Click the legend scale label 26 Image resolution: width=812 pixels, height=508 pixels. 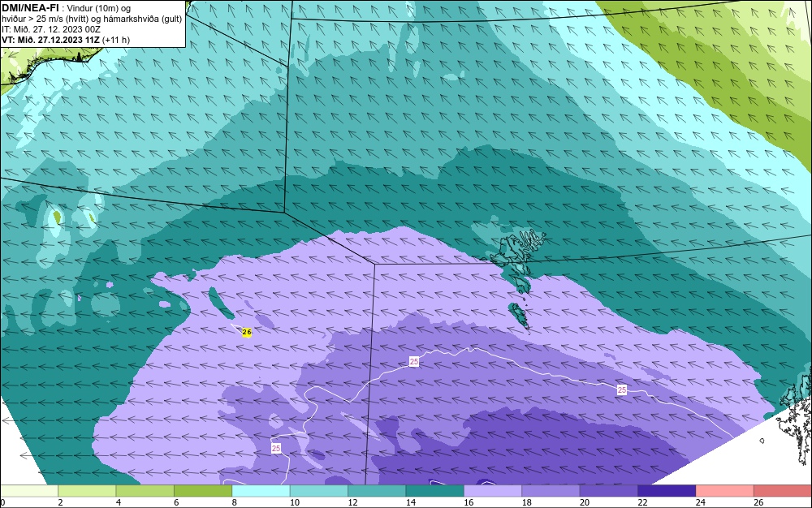tap(758, 502)
